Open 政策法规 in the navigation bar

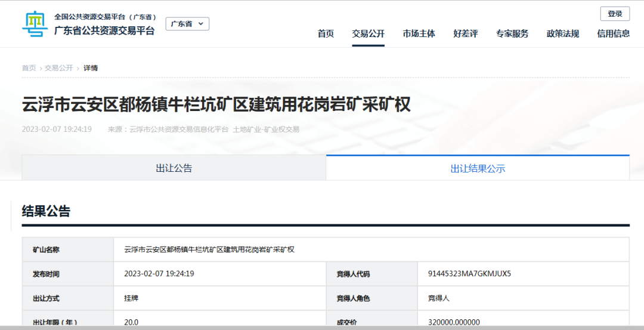coord(562,33)
